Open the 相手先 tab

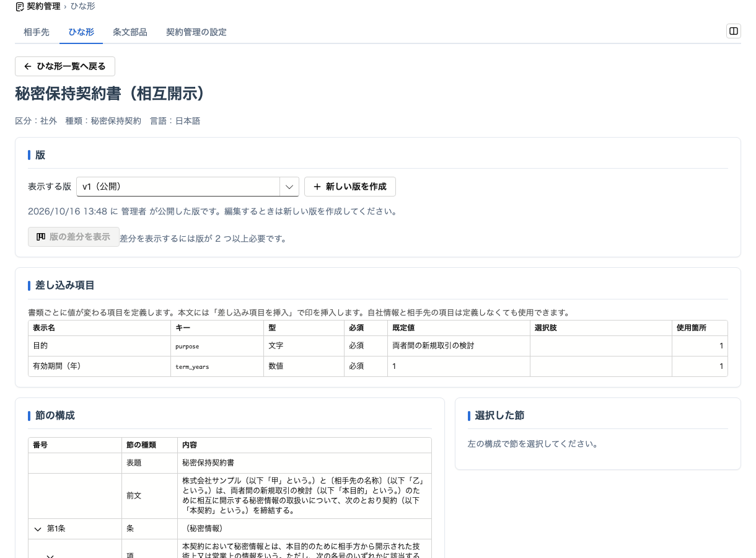click(x=37, y=32)
